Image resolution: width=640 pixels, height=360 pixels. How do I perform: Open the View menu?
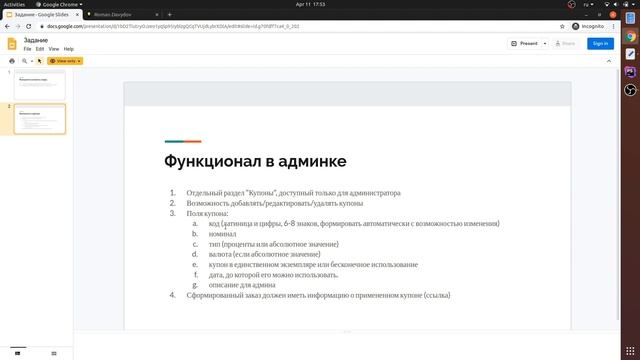click(x=54, y=49)
